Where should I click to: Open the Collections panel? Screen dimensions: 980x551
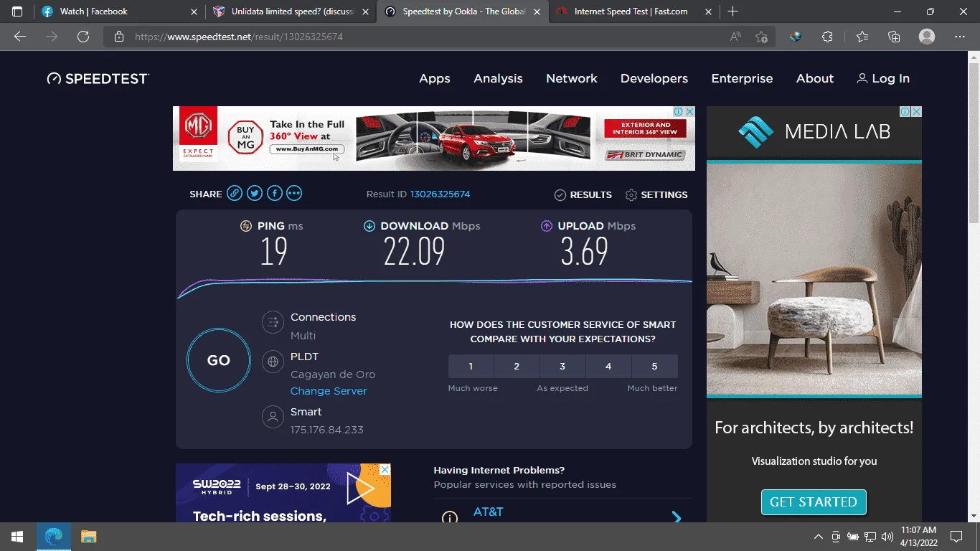pyautogui.click(x=894, y=37)
